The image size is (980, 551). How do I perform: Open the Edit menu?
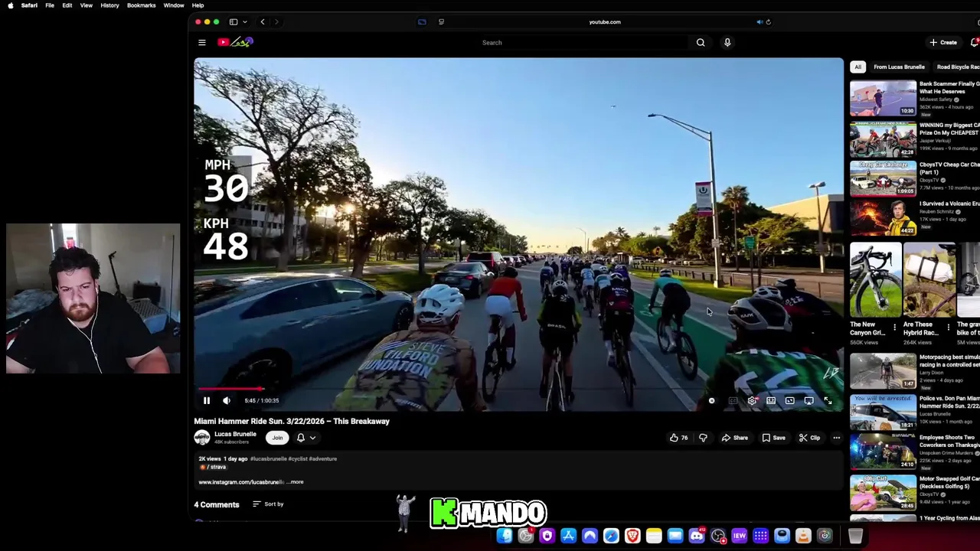point(67,5)
